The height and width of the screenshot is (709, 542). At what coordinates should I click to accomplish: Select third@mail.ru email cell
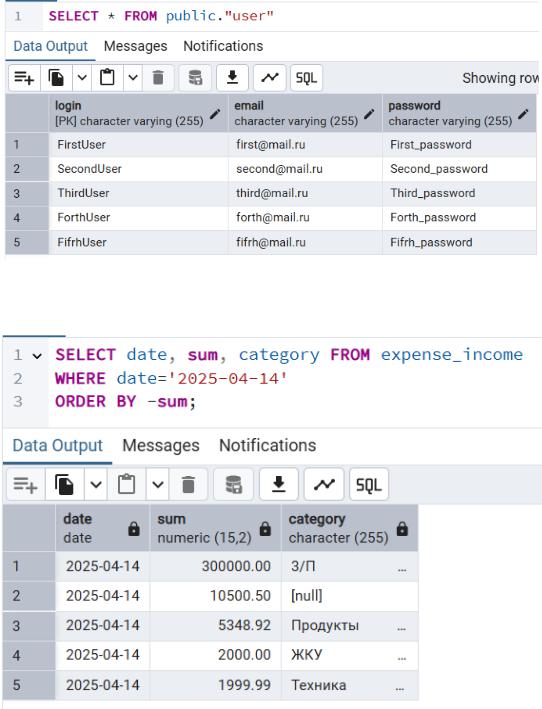click(305, 194)
